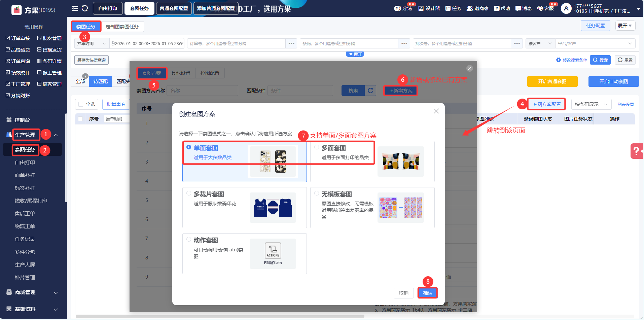Open the 工厂管理 shortcut in the sidebar
This screenshot has height=320, width=644.
tap(18, 84)
